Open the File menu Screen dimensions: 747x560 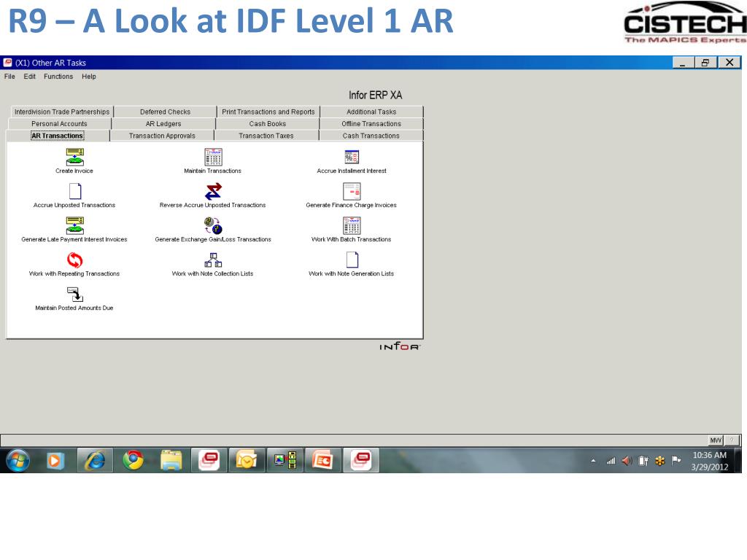point(9,76)
